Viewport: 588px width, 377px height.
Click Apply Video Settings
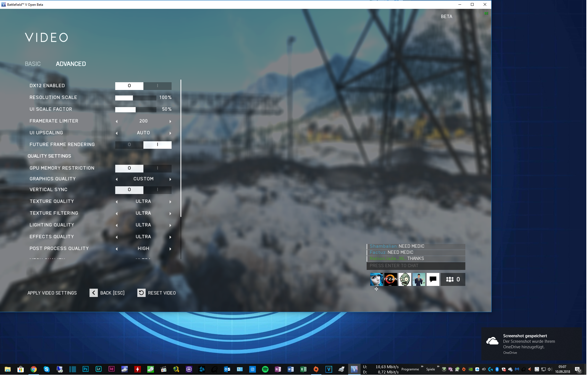coord(52,293)
